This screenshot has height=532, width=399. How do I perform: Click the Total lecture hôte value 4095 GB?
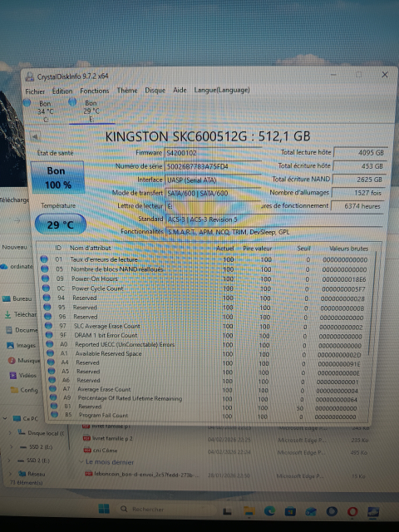pos(360,153)
